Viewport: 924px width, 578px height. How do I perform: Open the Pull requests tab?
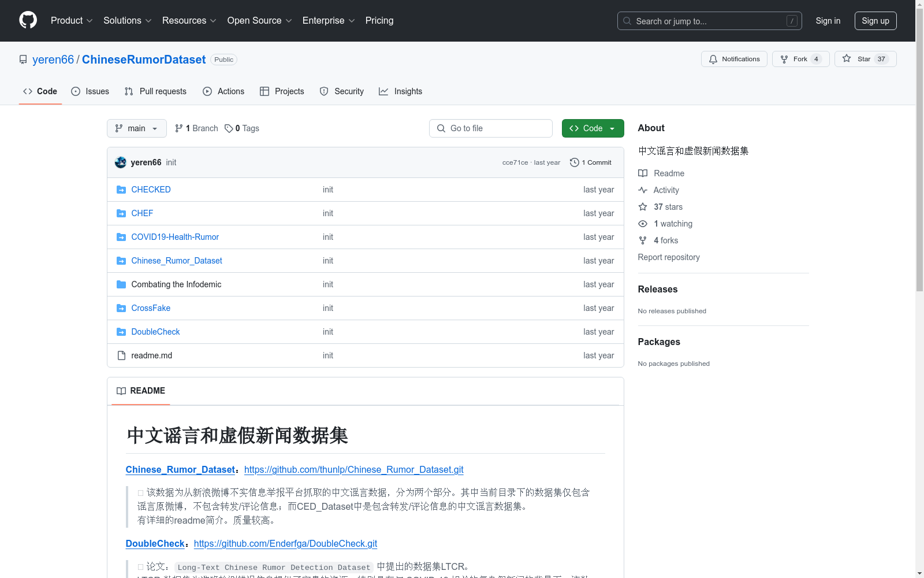(155, 91)
